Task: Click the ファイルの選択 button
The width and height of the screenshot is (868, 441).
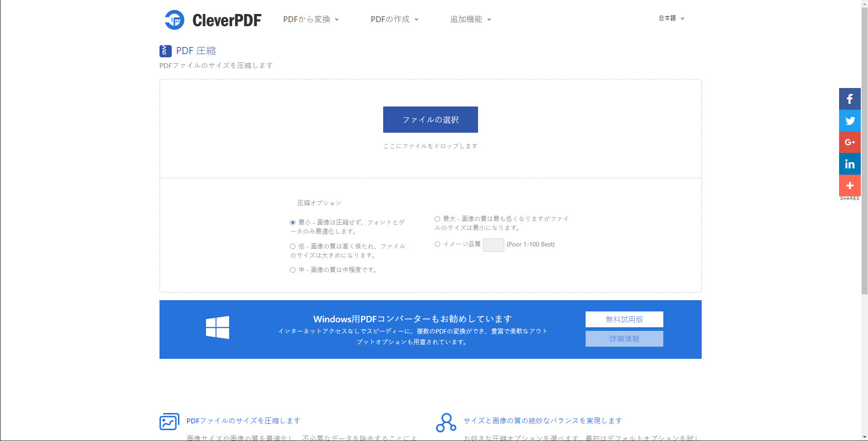Action: click(x=430, y=120)
